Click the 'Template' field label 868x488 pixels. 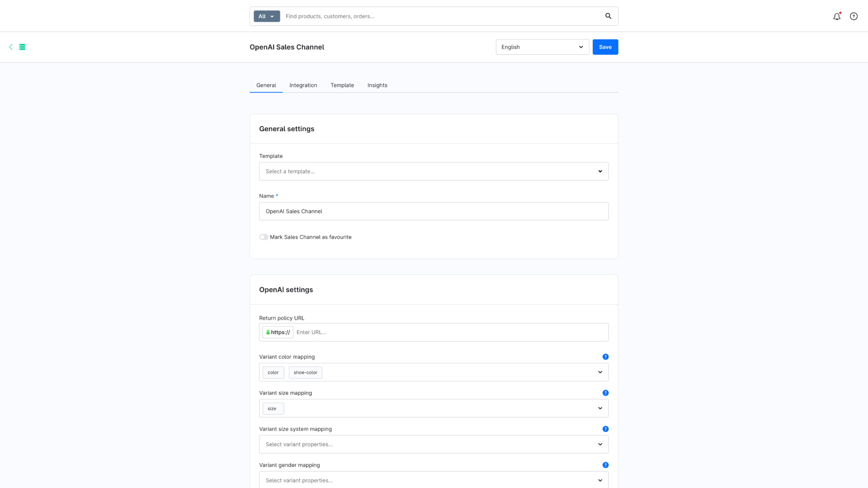click(x=271, y=156)
